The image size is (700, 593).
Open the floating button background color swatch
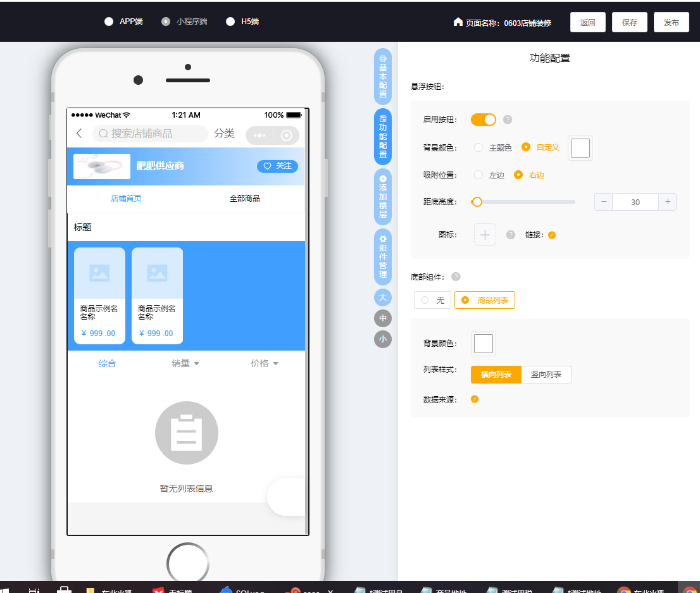tap(580, 148)
